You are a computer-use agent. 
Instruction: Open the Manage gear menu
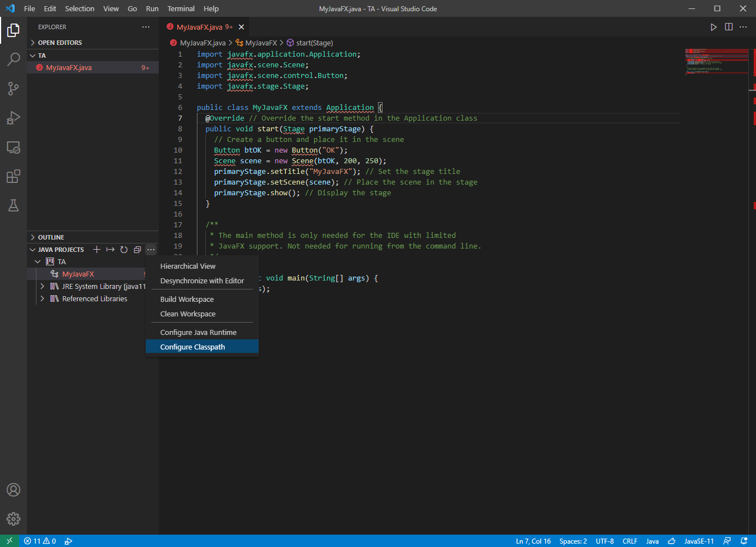click(13, 519)
